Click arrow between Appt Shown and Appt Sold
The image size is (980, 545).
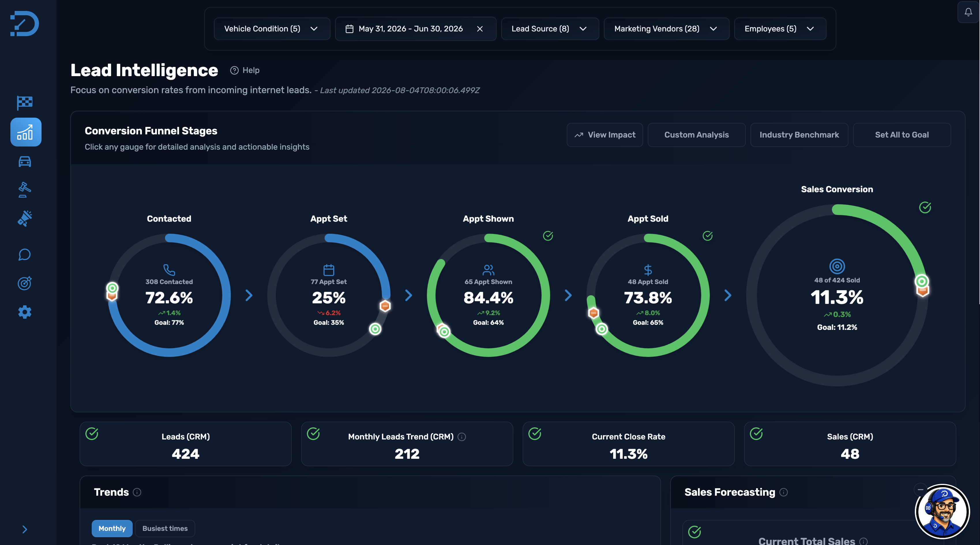coord(568,295)
